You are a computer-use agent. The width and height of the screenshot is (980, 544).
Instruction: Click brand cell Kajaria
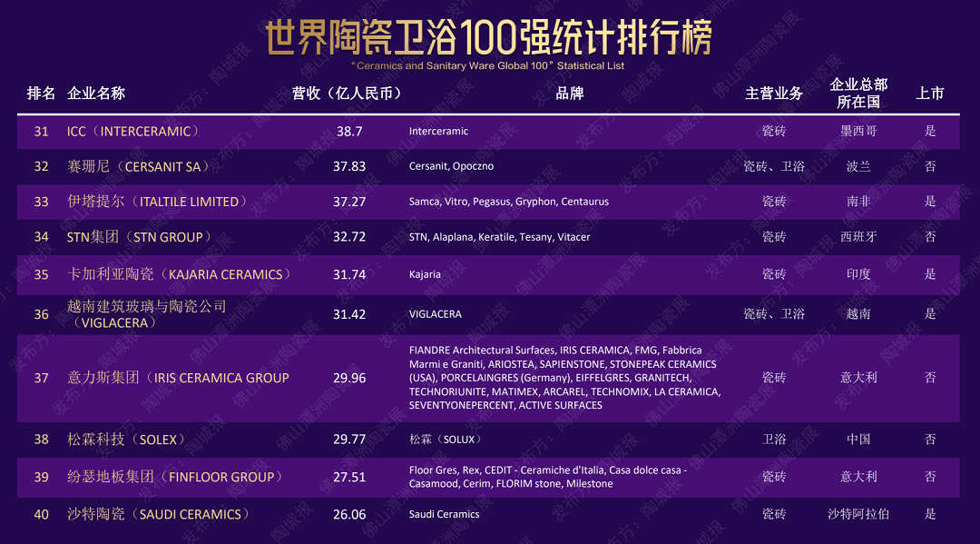pyautogui.click(x=425, y=274)
